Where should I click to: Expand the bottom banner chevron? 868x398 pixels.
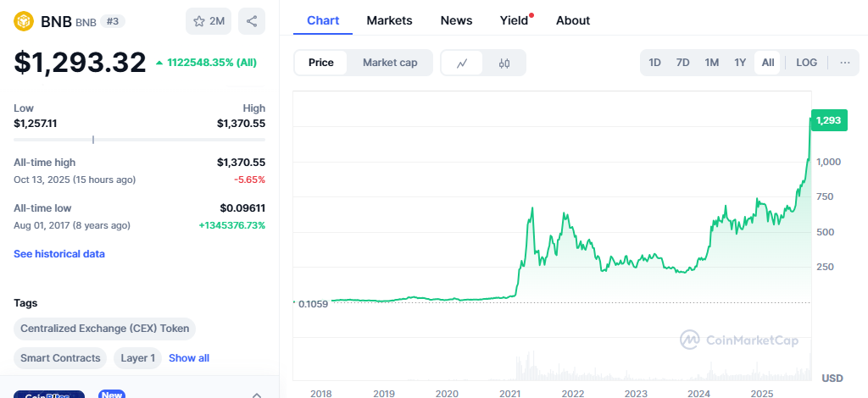pos(256,394)
